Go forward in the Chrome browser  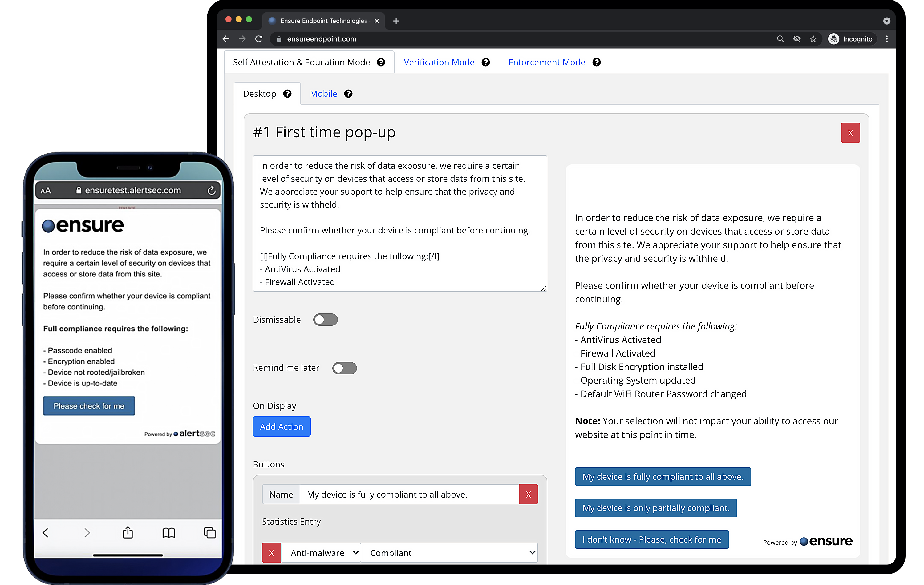(242, 39)
